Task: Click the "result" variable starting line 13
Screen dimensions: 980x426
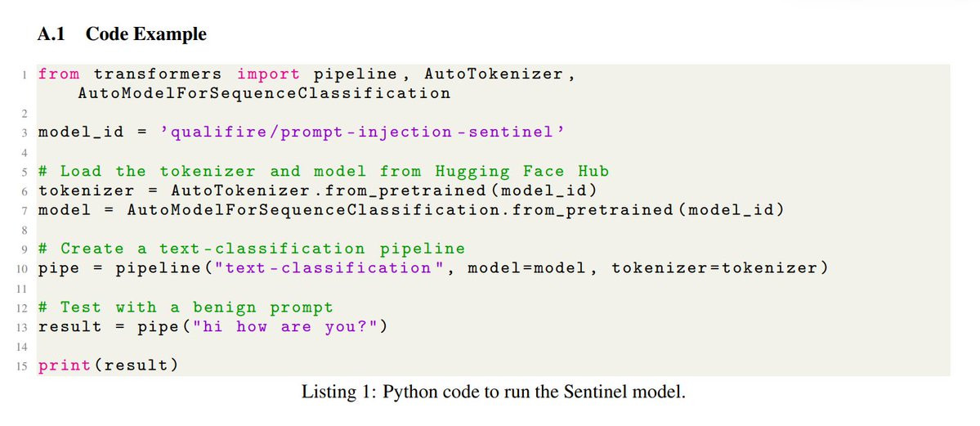Action: (x=70, y=327)
